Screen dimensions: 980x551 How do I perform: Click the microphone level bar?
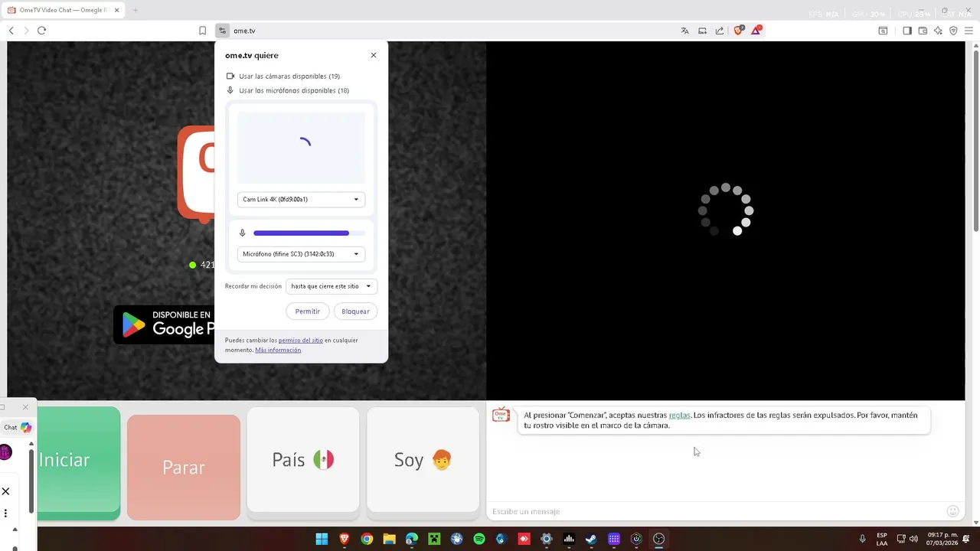pos(309,233)
